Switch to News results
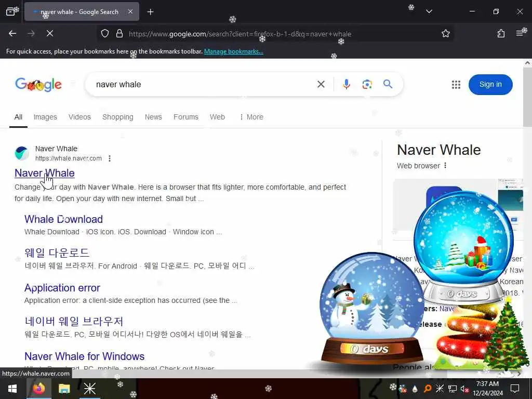This screenshot has height=399, width=532. [153, 117]
